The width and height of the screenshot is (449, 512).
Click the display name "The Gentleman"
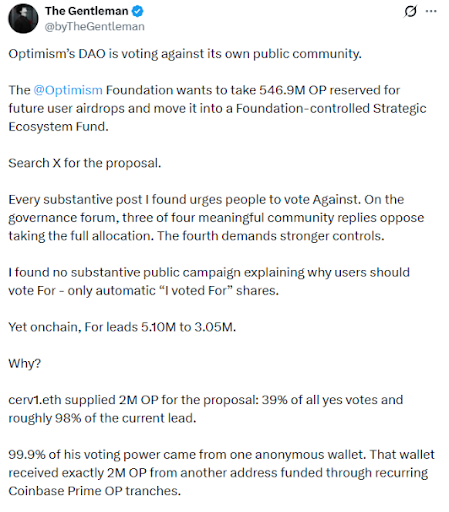point(87,11)
